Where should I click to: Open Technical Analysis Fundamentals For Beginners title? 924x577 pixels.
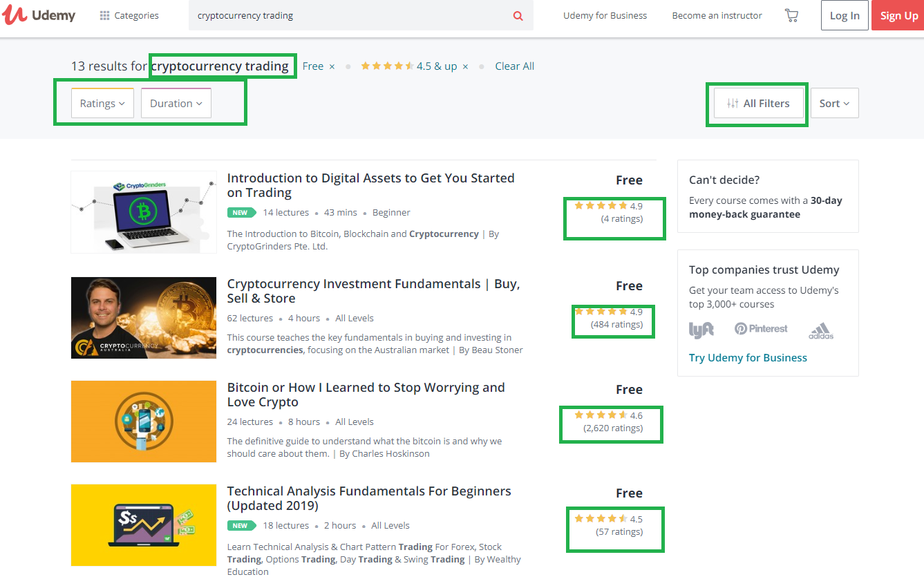(x=369, y=498)
